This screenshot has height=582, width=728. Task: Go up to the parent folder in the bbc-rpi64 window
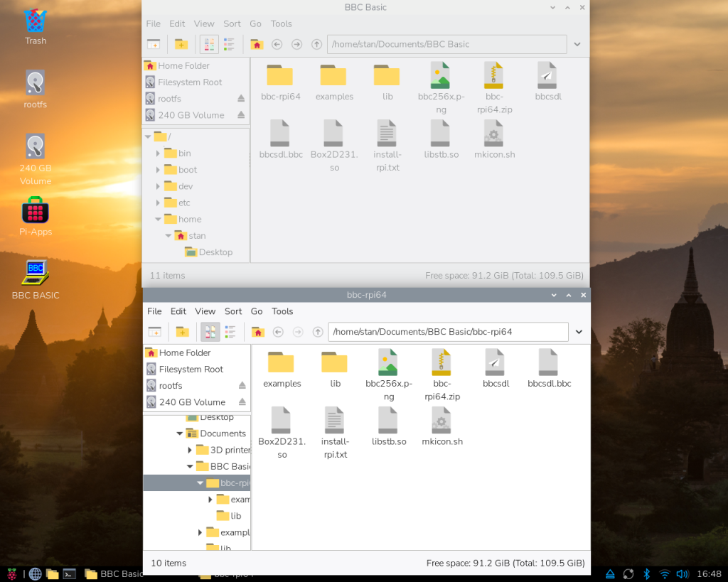click(x=318, y=332)
